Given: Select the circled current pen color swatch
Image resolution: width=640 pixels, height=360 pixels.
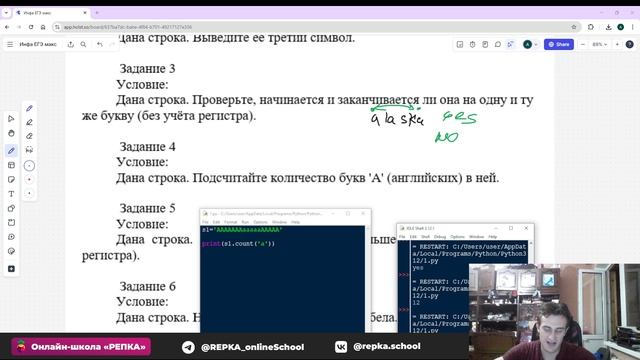Looking at the screenshot, I should [x=29, y=166].
